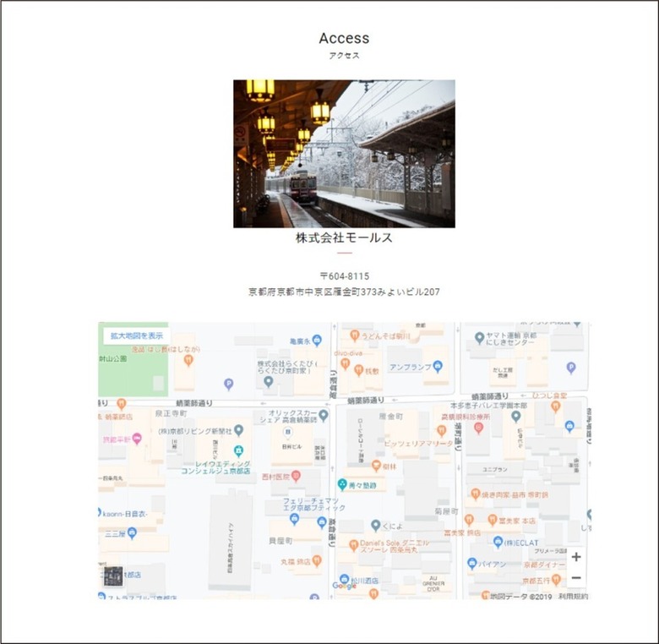The image size is (659, 644).
Task: Select the 亀廣永 shop pin
Action: [318, 340]
